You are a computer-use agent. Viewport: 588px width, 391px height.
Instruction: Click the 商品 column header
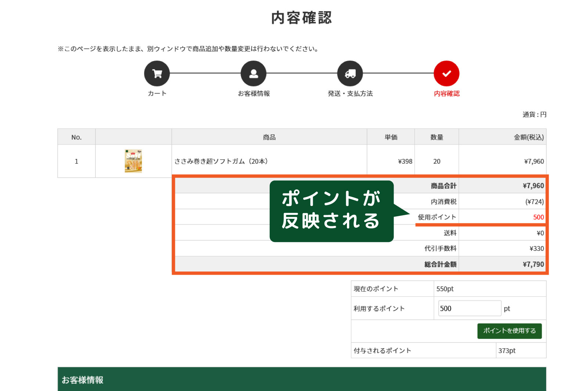tap(269, 137)
